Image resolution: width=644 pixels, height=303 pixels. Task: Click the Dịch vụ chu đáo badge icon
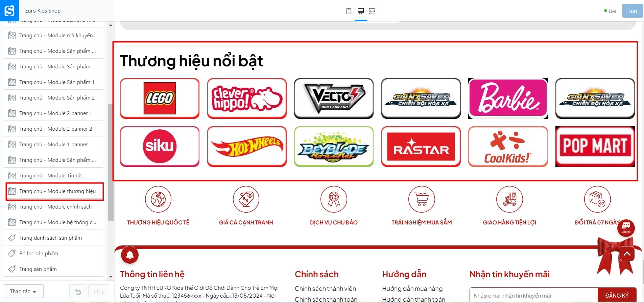(x=334, y=199)
